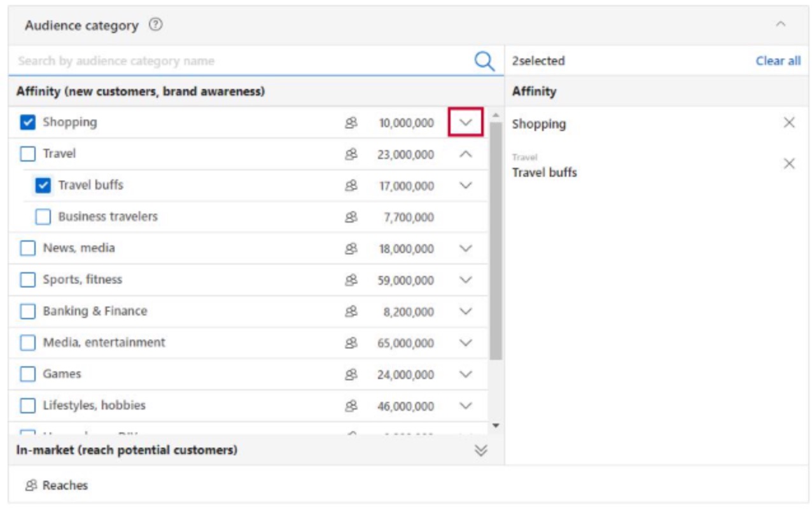Click Clear all link
Image resolution: width=812 pixels, height=510 pixels.
click(778, 61)
